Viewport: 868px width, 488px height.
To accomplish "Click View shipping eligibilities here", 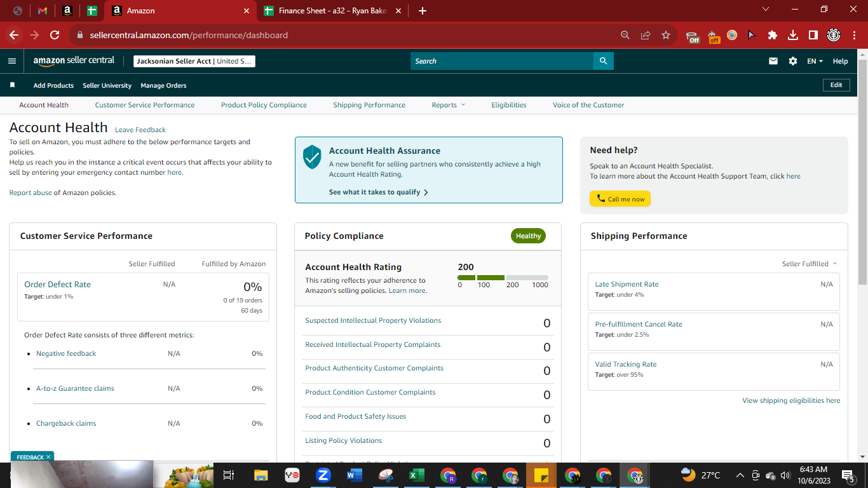I will click(791, 400).
